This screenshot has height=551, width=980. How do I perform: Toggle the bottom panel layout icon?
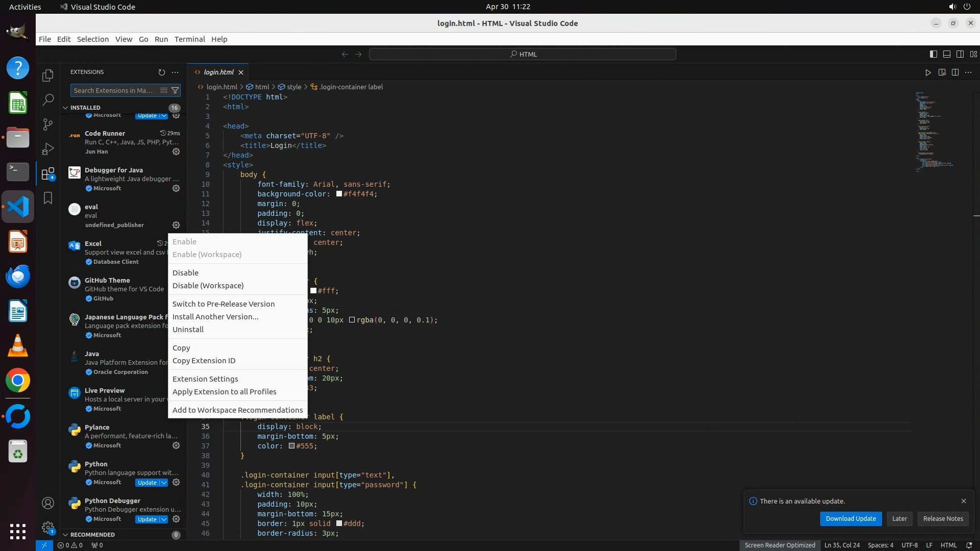click(947, 54)
